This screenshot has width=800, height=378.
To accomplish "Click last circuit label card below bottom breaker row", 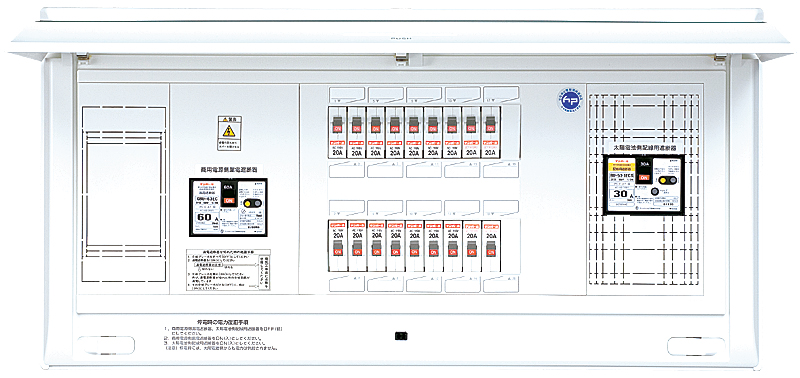I will coord(501,284).
